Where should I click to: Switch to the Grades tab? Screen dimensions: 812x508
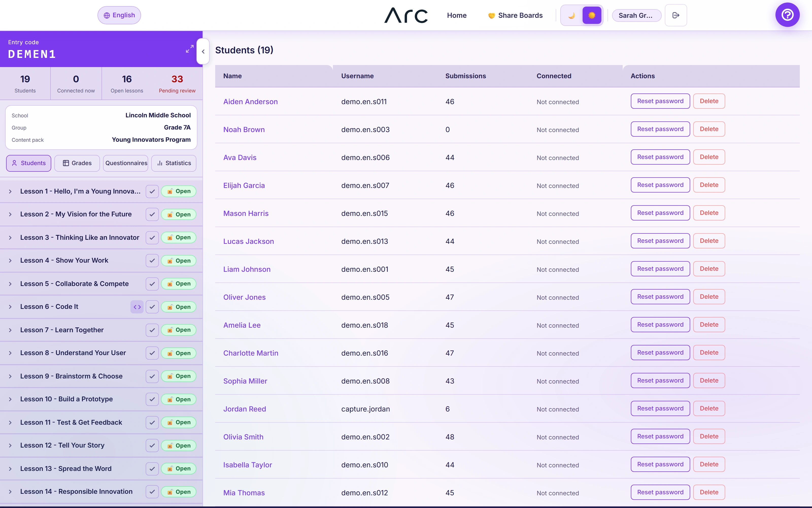coord(77,163)
